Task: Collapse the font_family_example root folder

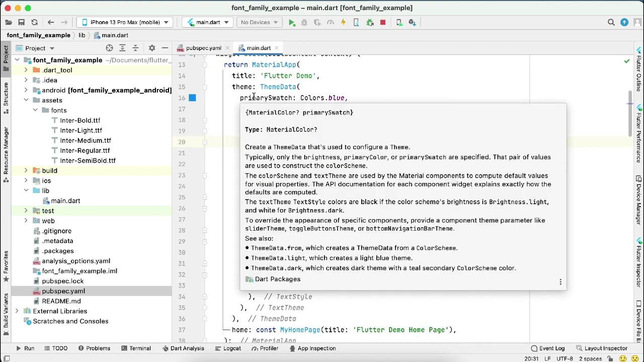Action: tap(17, 60)
